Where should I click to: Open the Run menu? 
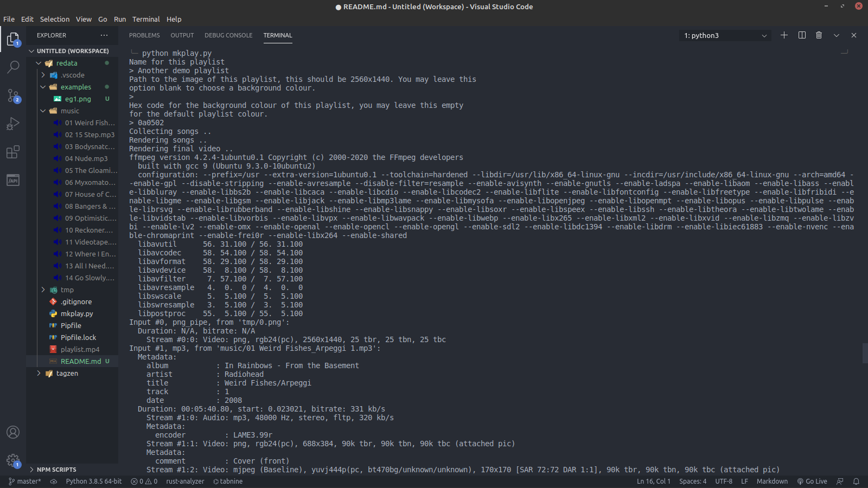coord(120,19)
